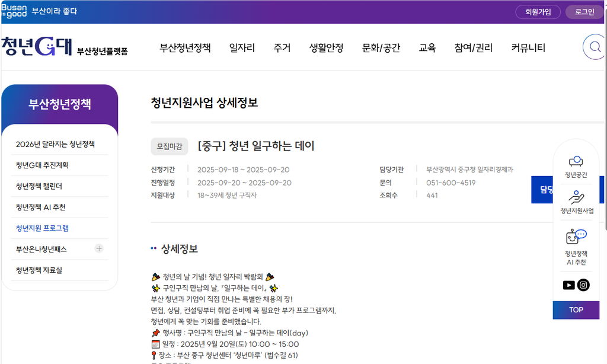Expand 부산온나청년패스 plus icon
Screen dimensions: 607x364
99,248
